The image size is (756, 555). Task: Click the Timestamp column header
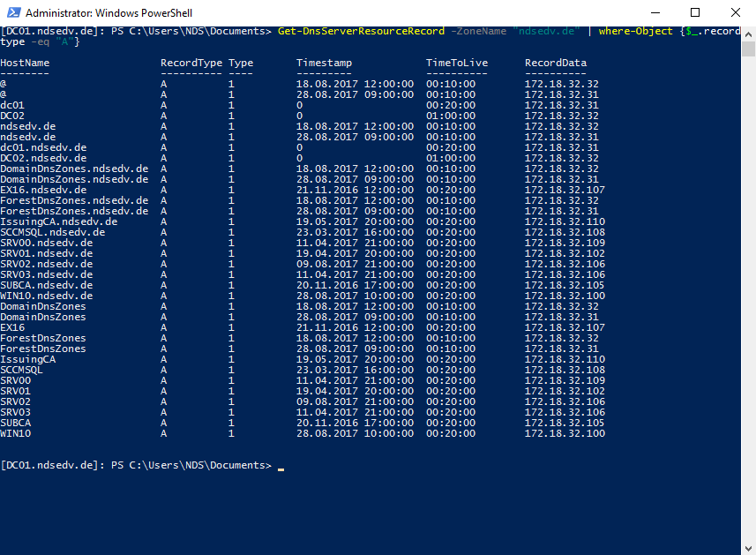point(324,63)
